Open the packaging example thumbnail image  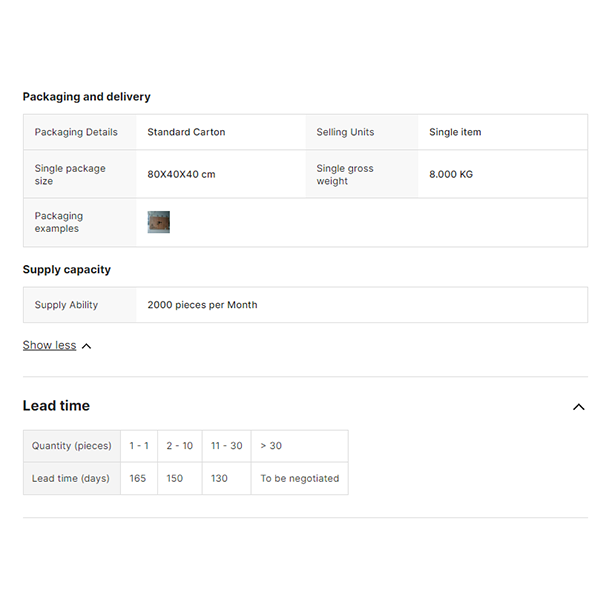(159, 222)
